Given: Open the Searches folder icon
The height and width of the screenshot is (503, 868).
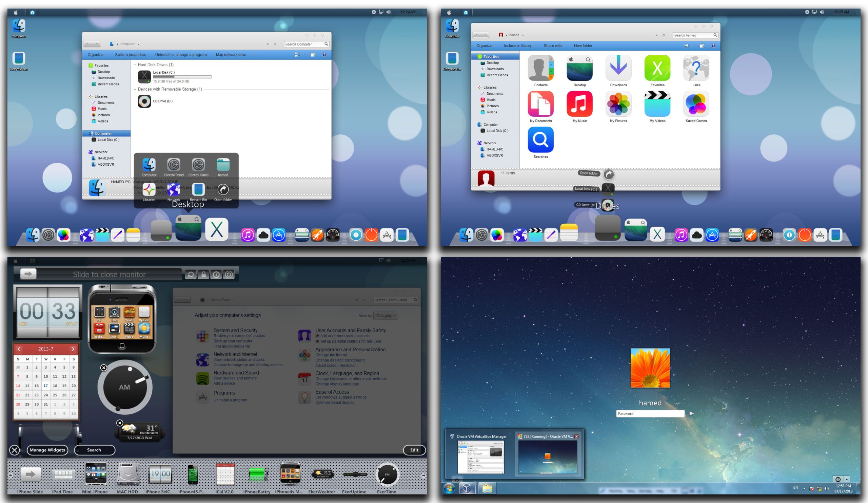Looking at the screenshot, I should [x=540, y=140].
